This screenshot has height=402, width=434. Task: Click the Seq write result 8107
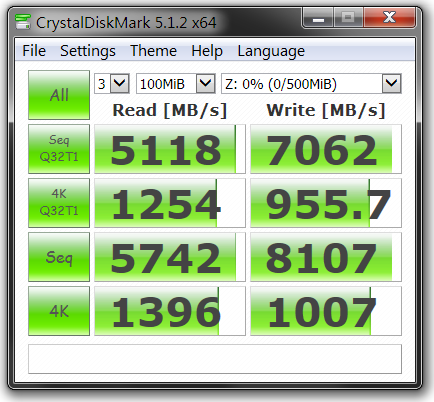[x=326, y=257]
